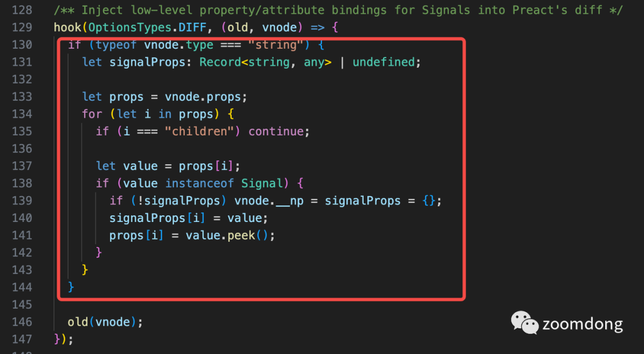The image size is (644, 354).
Task: Click line number 134 in gutter
Action: coord(22,114)
